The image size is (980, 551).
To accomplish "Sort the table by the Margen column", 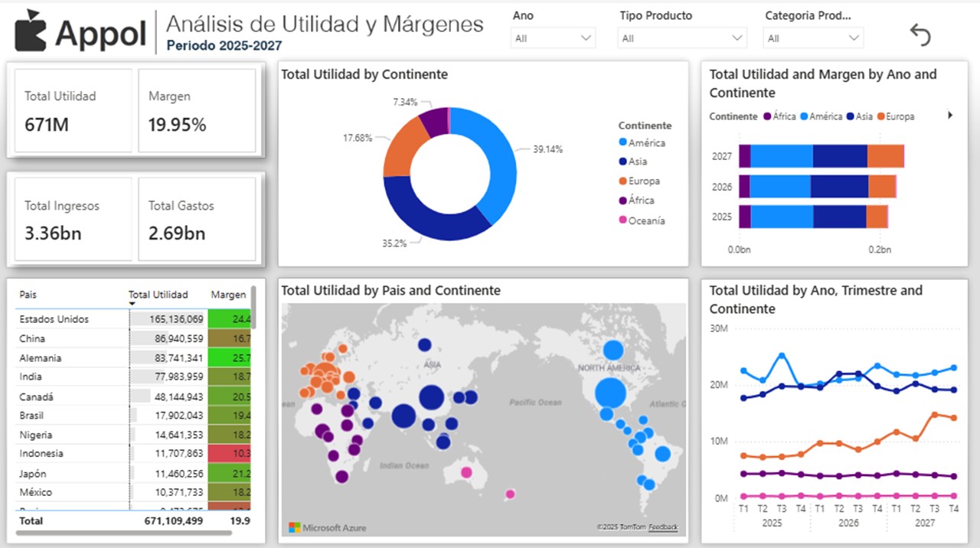I will point(228,294).
